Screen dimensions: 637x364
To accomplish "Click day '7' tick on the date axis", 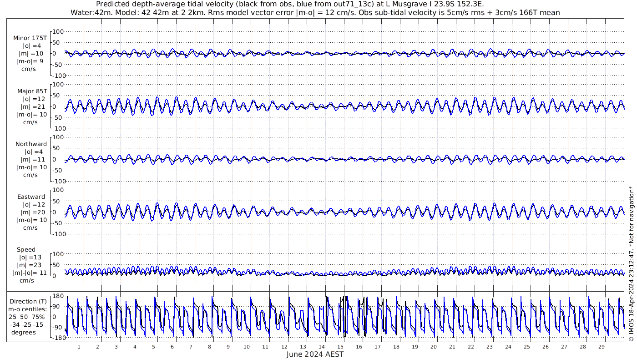I will (x=191, y=347).
